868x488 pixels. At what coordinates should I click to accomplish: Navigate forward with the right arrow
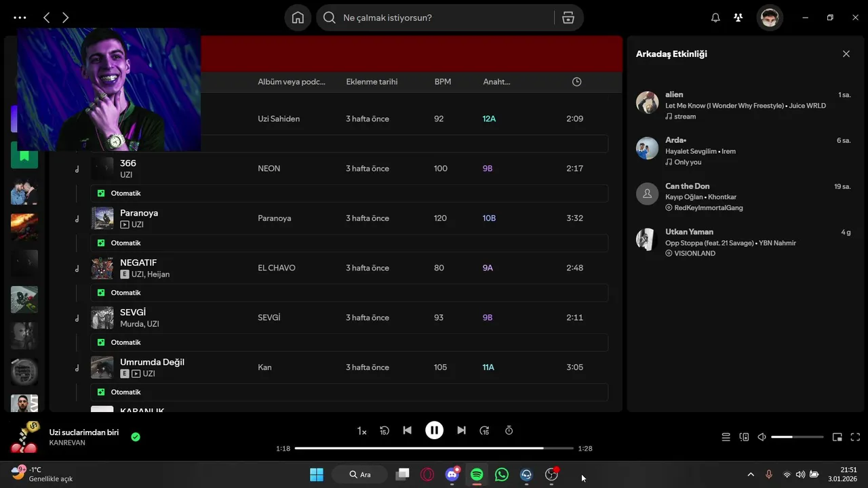tap(65, 18)
